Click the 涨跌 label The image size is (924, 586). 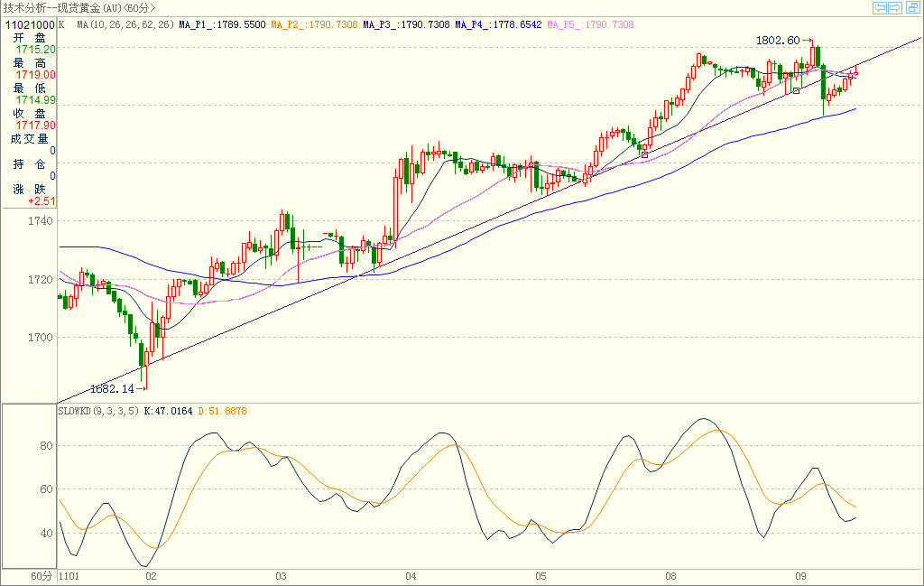[30, 190]
